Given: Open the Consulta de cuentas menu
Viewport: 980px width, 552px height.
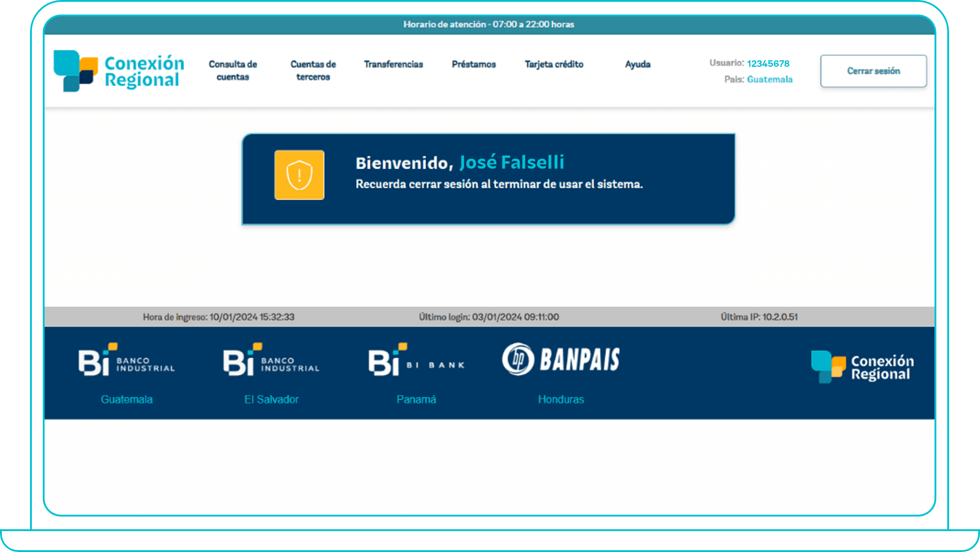Looking at the screenshot, I should [x=232, y=70].
